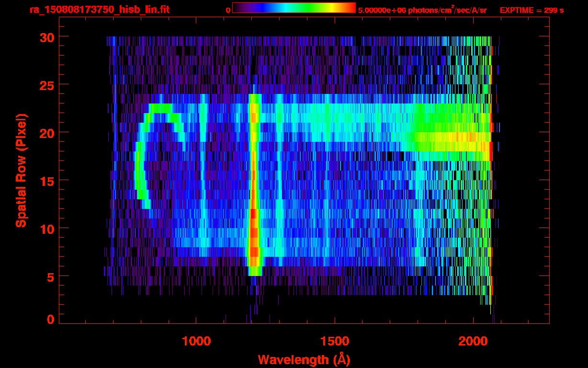Click the filename ra_150808173750_hisb_lin.fit
The image size is (588, 368).
(x=99, y=9)
